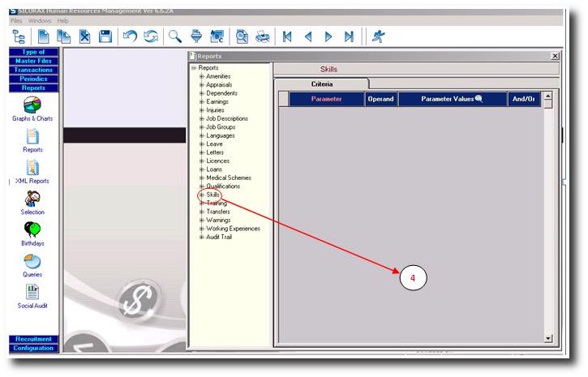Open the Files menu
This screenshot has width=588, height=377.
16,19
